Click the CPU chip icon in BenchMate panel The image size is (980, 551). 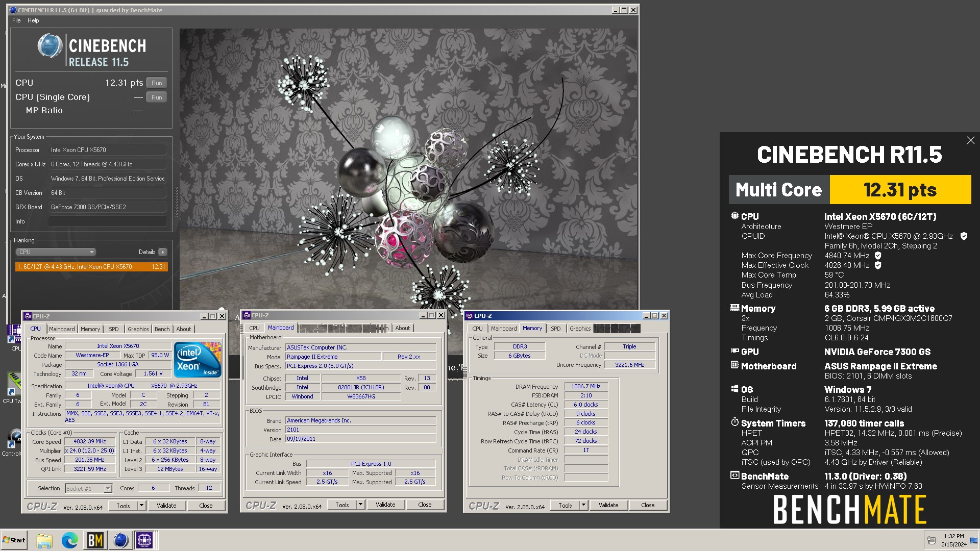click(x=734, y=216)
